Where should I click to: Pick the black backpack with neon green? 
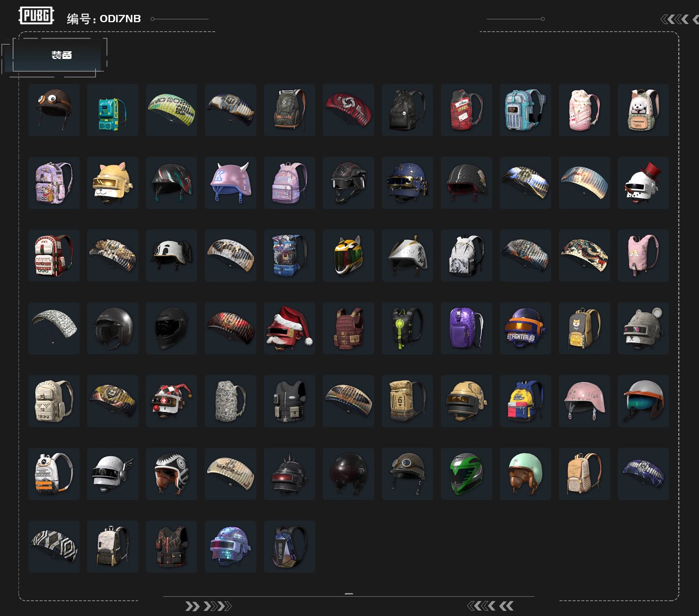point(407,328)
